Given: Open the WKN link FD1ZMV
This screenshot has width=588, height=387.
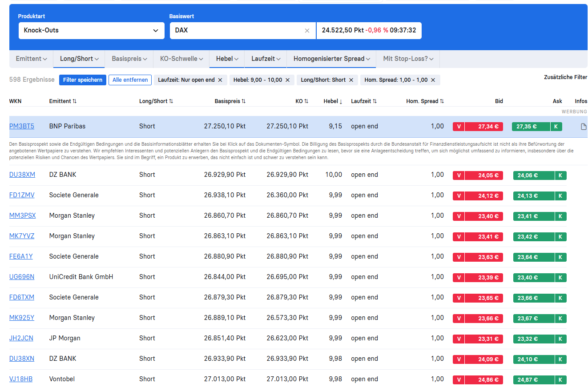Looking at the screenshot, I should [x=22, y=195].
